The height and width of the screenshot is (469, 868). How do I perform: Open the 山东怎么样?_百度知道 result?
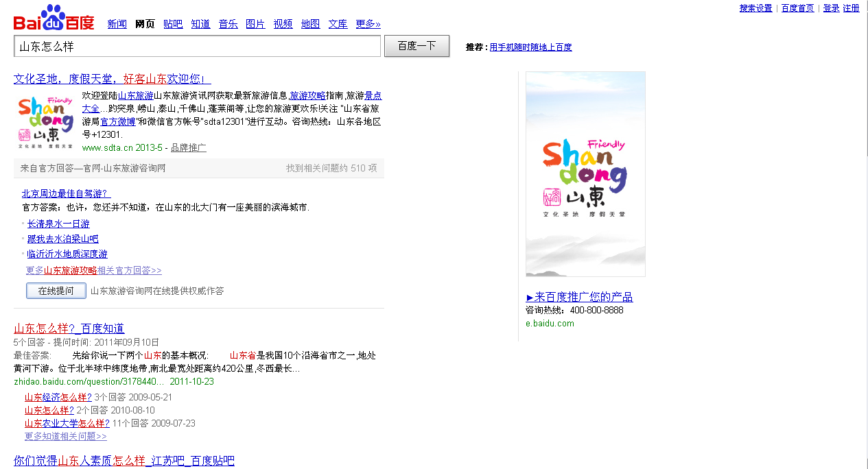69,328
